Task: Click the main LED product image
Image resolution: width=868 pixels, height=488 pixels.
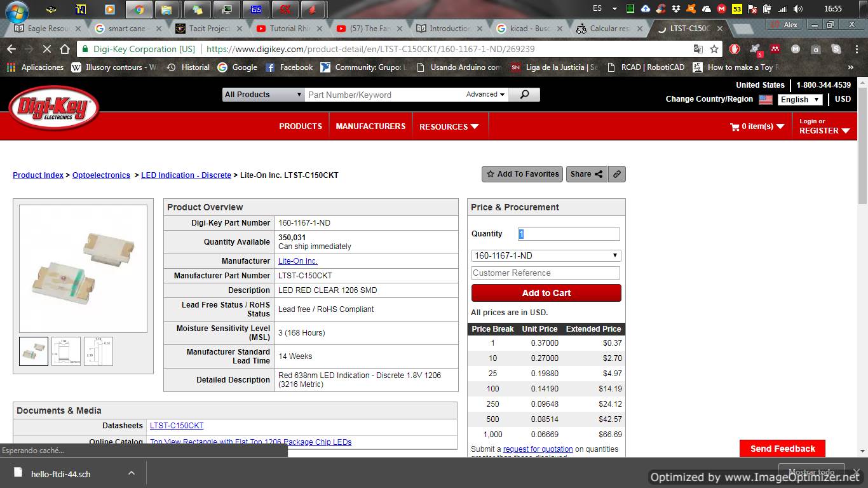Action: point(83,269)
